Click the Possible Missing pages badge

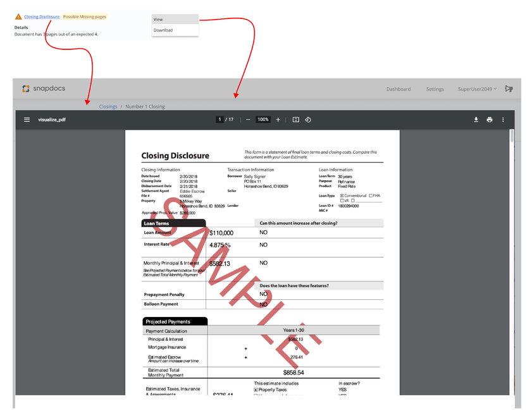point(85,16)
